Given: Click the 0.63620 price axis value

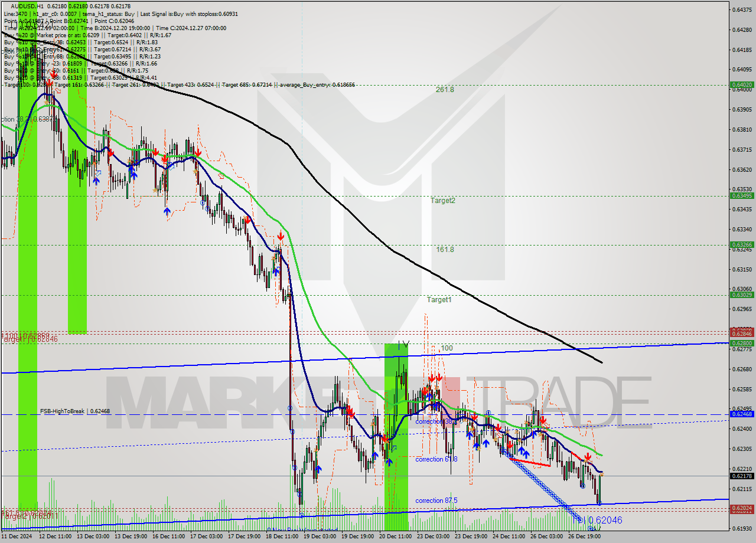Looking at the screenshot, I should (x=743, y=169).
